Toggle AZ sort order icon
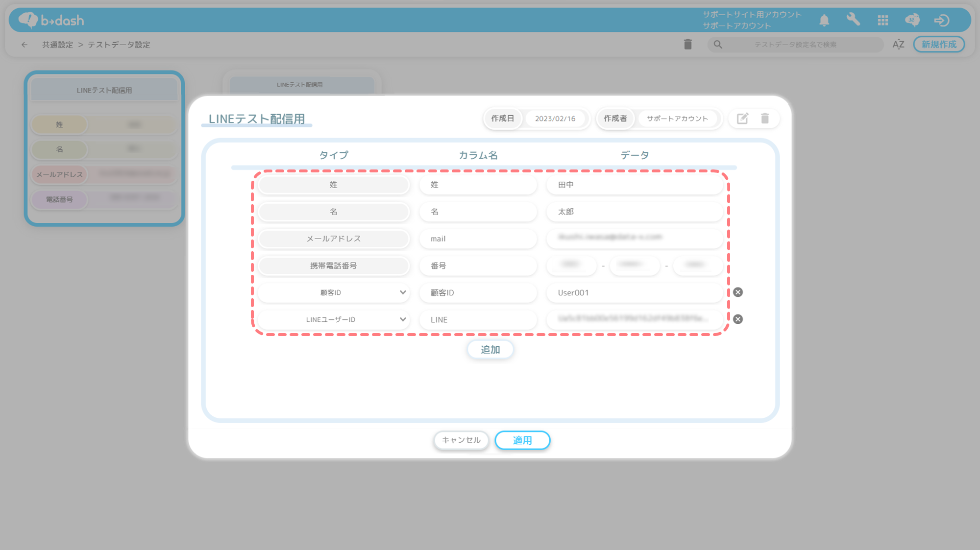This screenshot has width=980, height=551. pos(898,45)
